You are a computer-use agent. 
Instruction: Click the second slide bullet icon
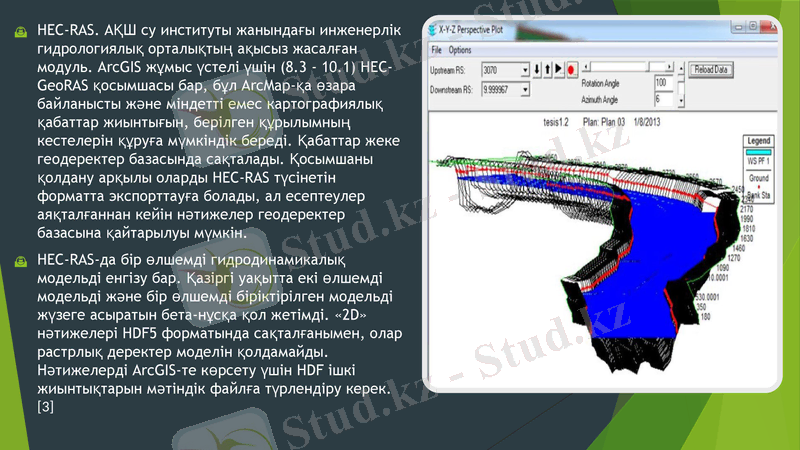tap(21, 261)
